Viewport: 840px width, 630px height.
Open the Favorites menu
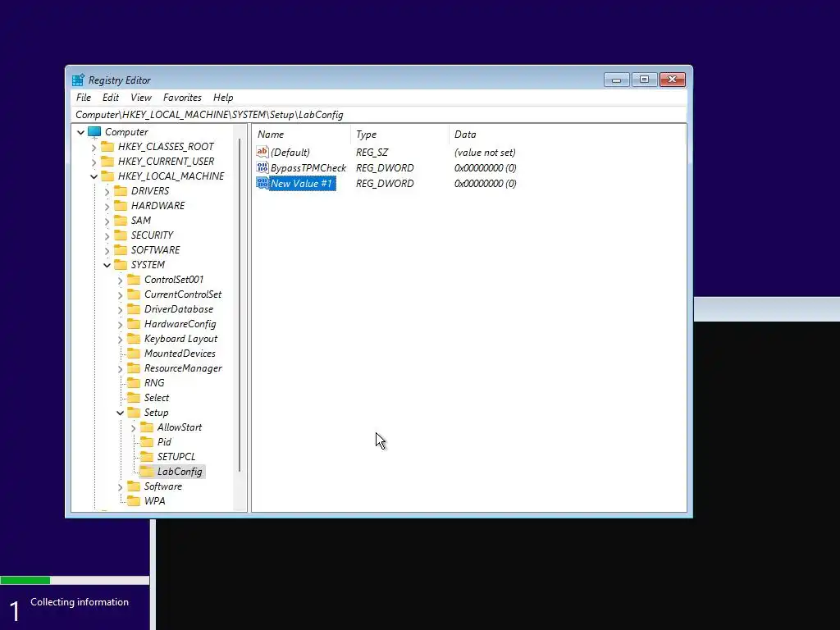pos(182,98)
